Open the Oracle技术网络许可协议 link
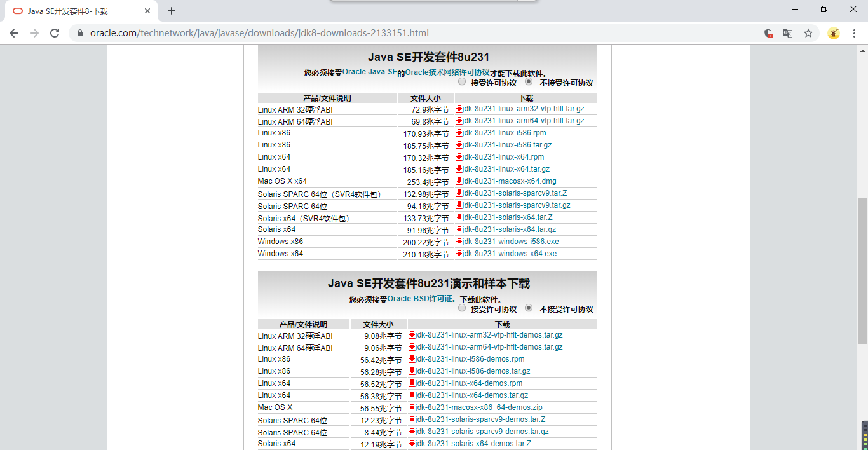Image resolution: width=868 pixels, height=450 pixels. [447, 72]
